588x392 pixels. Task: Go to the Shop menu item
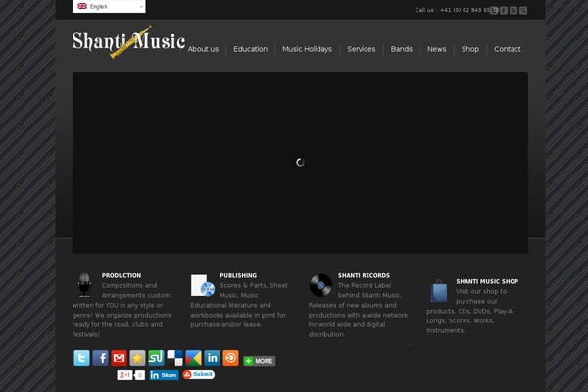click(x=469, y=49)
